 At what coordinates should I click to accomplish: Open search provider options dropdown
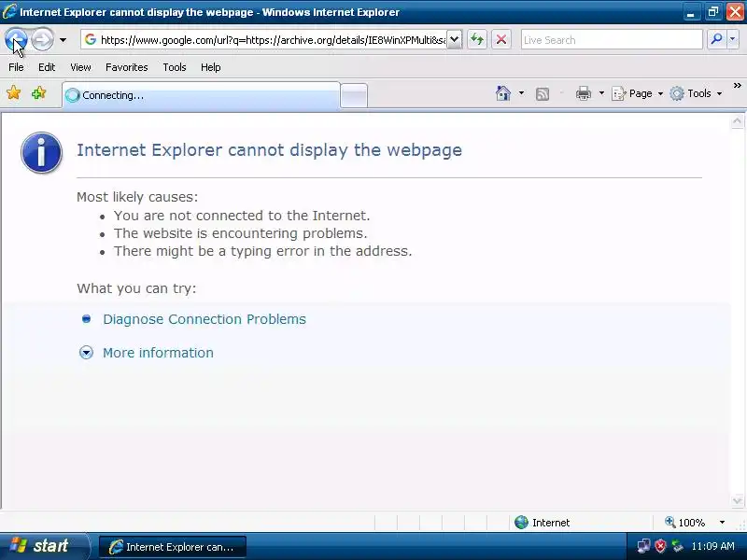tap(733, 39)
